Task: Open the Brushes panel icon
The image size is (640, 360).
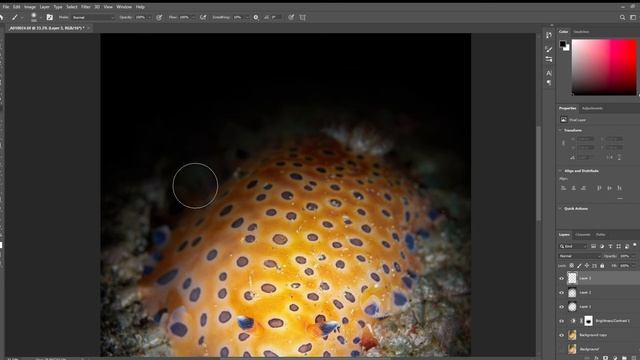Action: point(549,49)
